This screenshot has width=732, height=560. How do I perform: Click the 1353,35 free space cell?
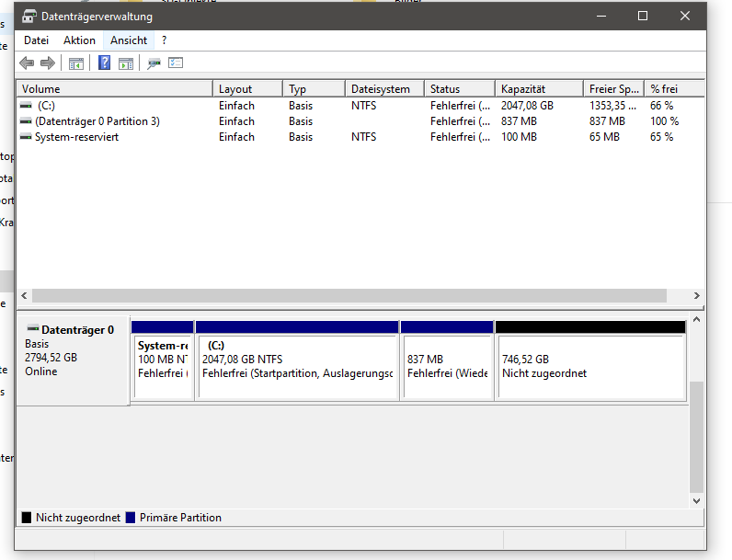[612, 106]
